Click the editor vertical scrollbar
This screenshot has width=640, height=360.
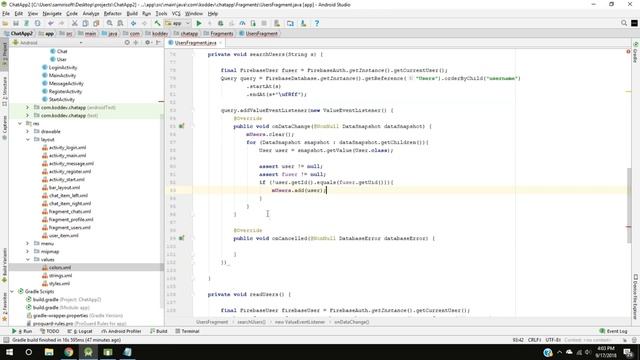(629, 204)
